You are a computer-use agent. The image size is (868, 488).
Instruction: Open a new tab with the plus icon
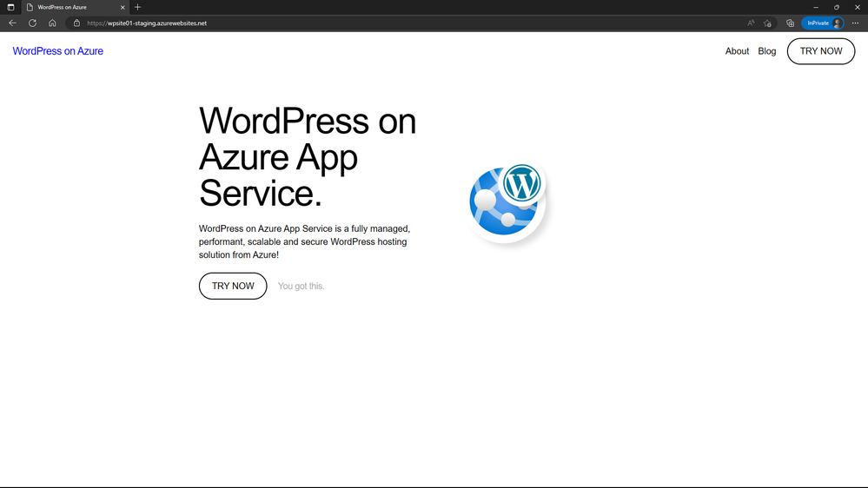tap(138, 7)
